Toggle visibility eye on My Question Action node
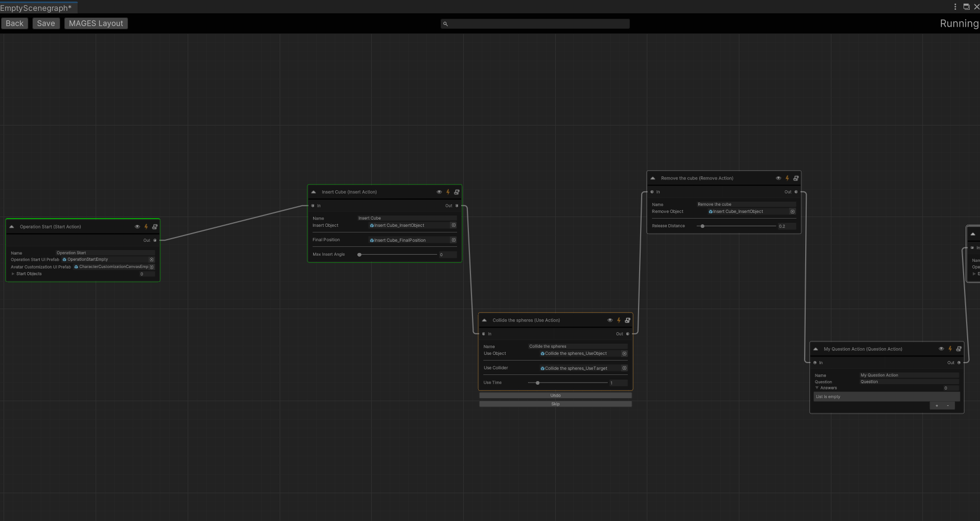 (940, 349)
